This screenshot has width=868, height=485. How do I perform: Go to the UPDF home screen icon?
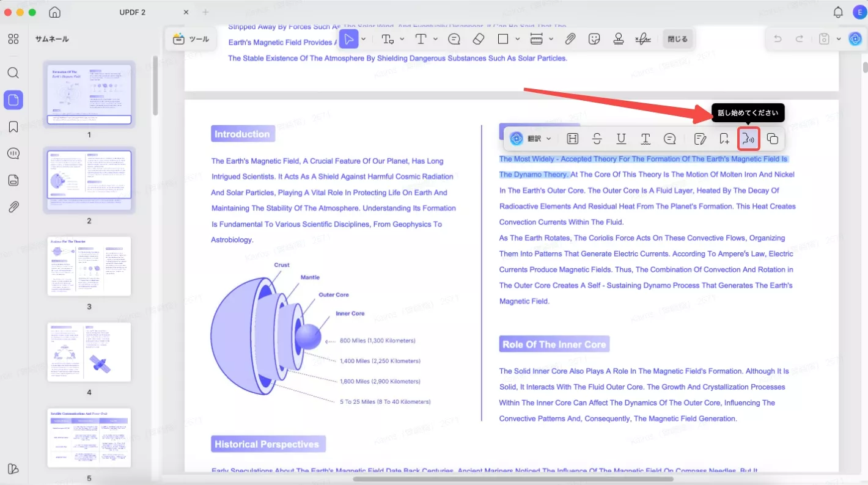coord(54,12)
